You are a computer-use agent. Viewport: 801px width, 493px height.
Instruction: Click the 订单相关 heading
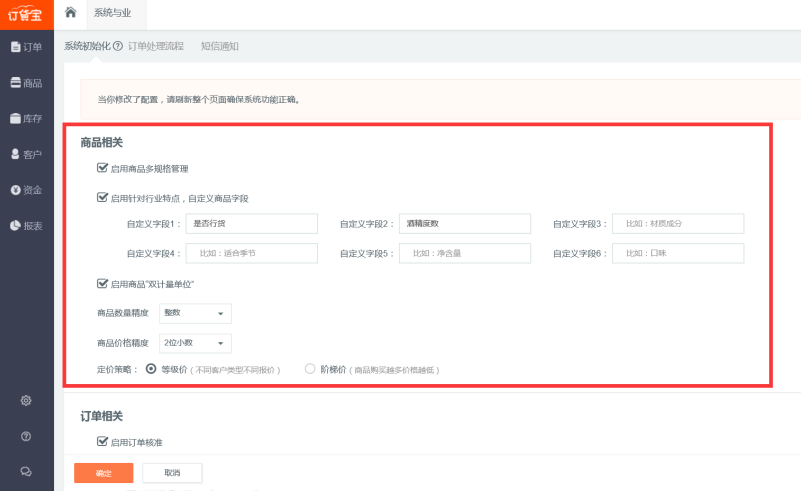tap(102, 416)
